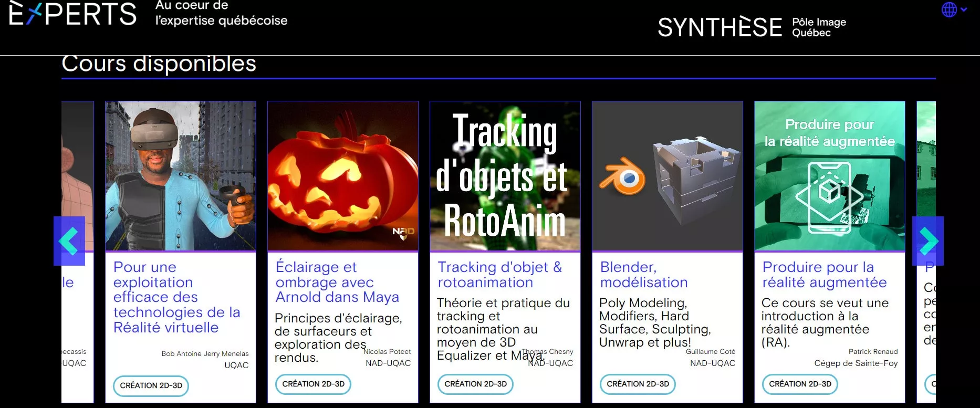980x408 pixels.
Task: Open the Tracking d'objets et RotoAnim thumbnail
Action: [505, 176]
